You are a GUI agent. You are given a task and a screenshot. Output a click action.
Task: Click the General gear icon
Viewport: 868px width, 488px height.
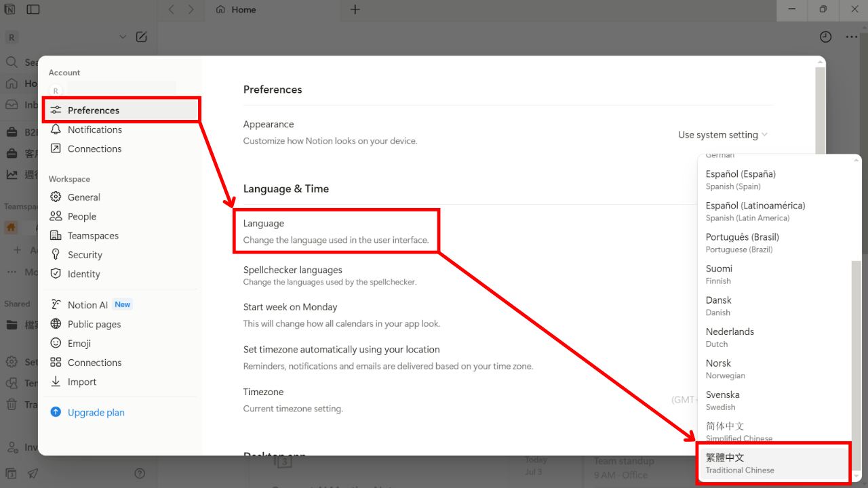coord(56,197)
